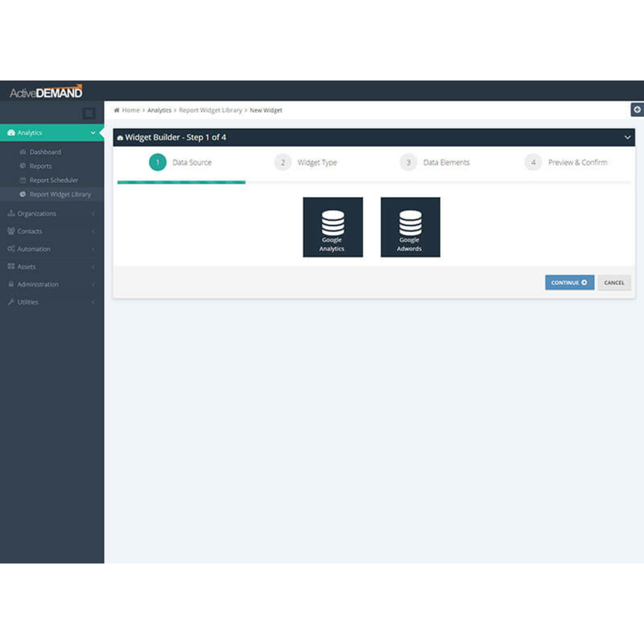Click step 3 Data Elements progress circle
The width and height of the screenshot is (644, 644).
click(x=408, y=162)
